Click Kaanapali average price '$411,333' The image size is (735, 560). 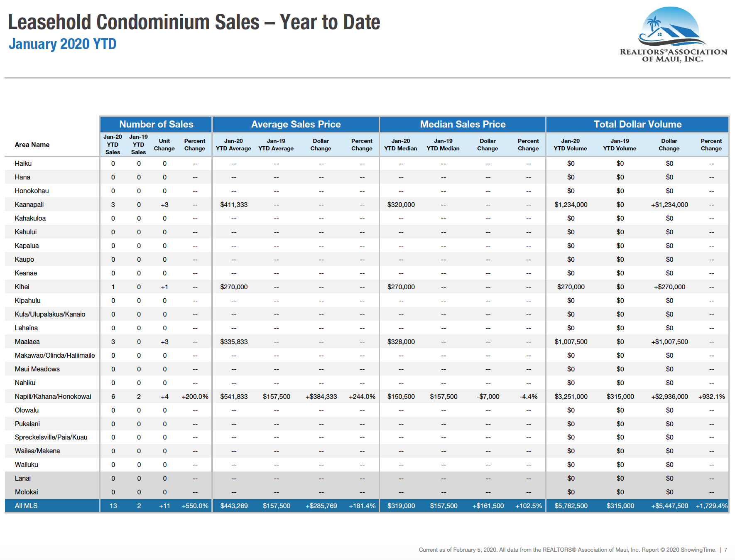click(234, 204)
